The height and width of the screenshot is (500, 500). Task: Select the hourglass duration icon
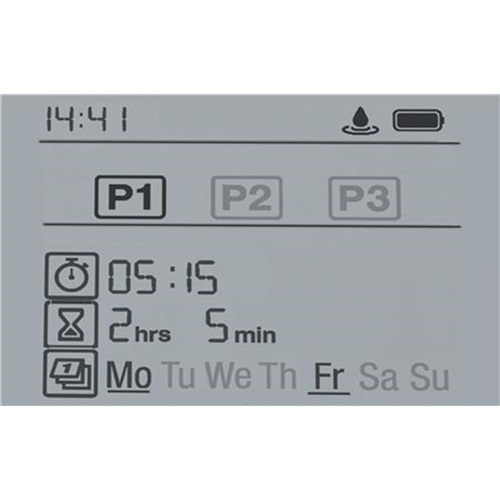[x=71, y=324]
